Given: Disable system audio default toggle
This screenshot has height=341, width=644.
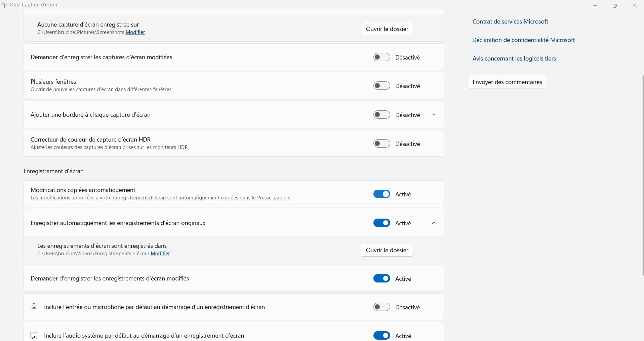Looking at the screenshot, I should (x=381, y=335).
